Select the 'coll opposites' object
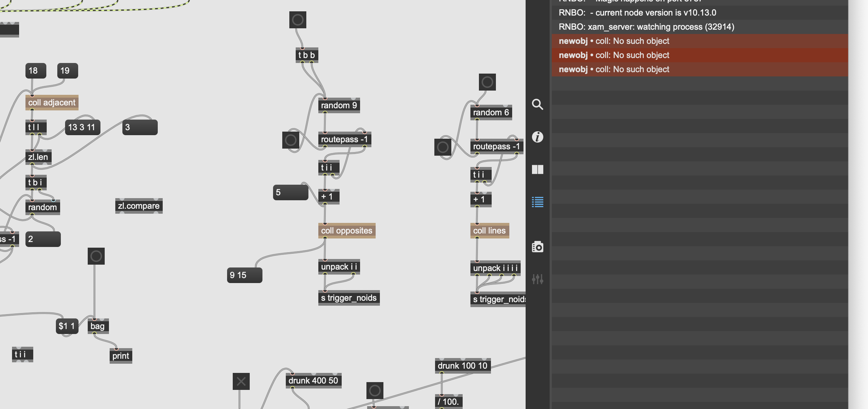This screenshot has width=868, height=409. (x=346, y=231)
